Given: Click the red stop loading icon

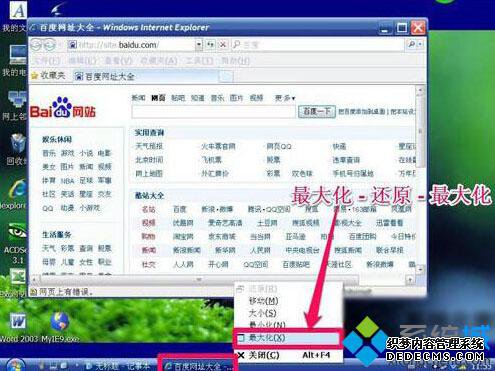Looking at the screenshot, I should (223, 44).
